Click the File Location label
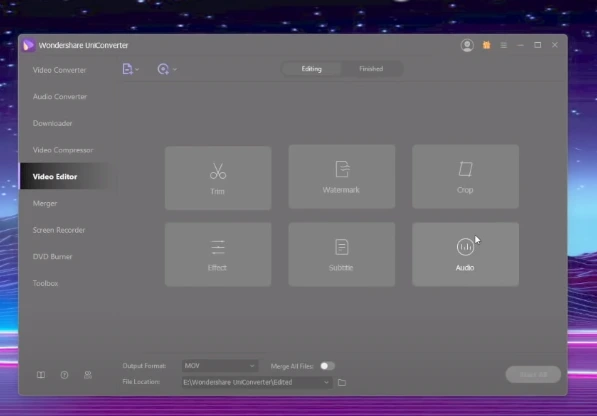The height and width of the screenshot is (416, 597). [141, 382]
